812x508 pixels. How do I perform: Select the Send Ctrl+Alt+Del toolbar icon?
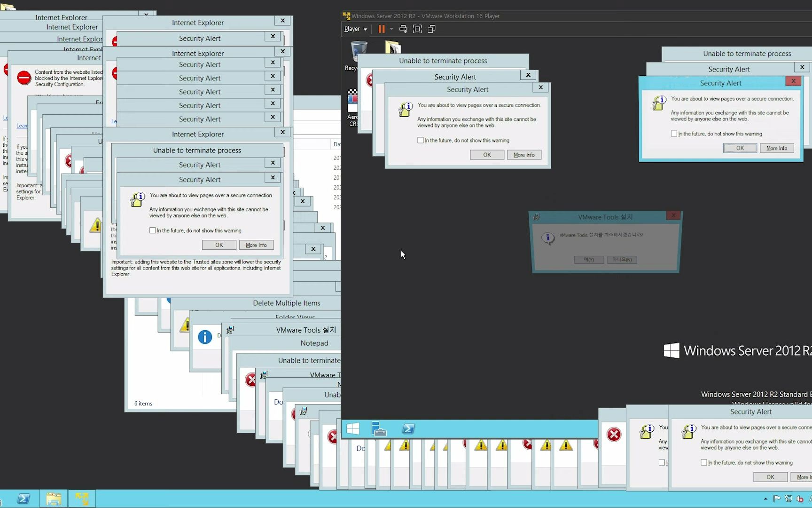403,29
